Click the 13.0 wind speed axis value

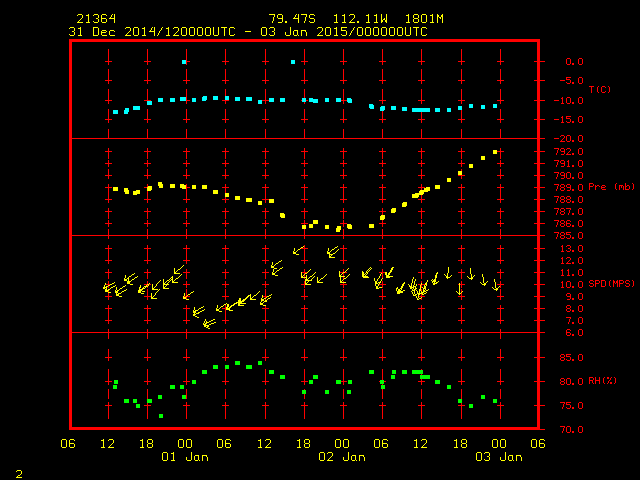tap(571, 249)
